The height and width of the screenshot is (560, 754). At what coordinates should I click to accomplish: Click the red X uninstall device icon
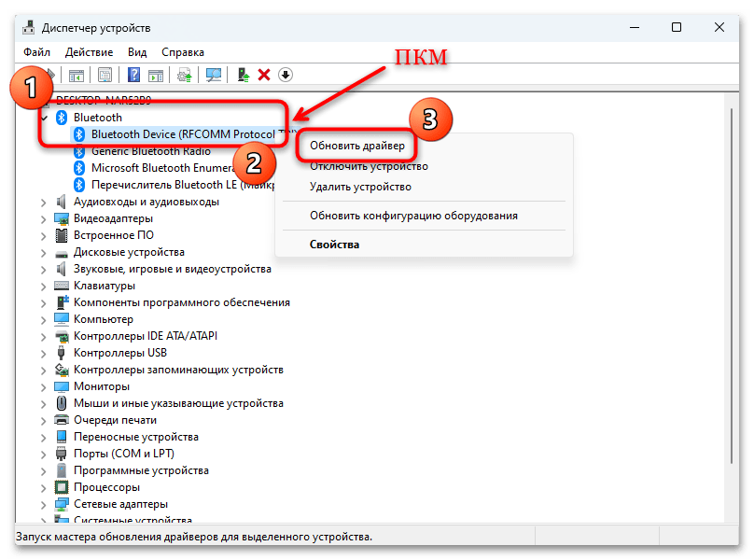264,75
